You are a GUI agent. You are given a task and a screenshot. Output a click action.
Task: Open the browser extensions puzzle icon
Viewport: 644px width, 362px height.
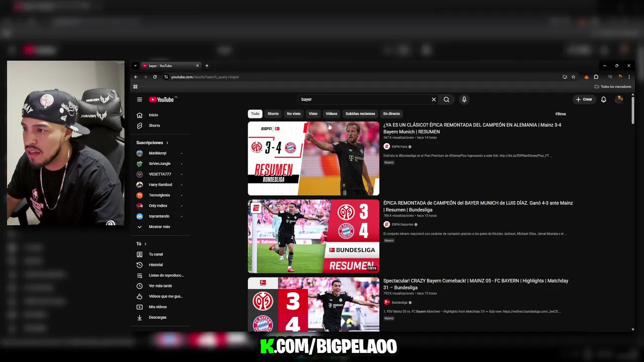[x=596, y=77]
